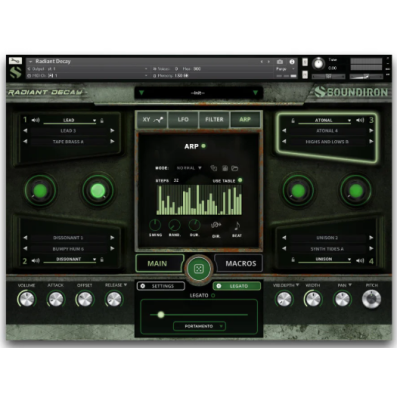Select previous sound left of BUMPY HUM 6
This screenshot has height=397, width=397.
[x=25, y=249]
